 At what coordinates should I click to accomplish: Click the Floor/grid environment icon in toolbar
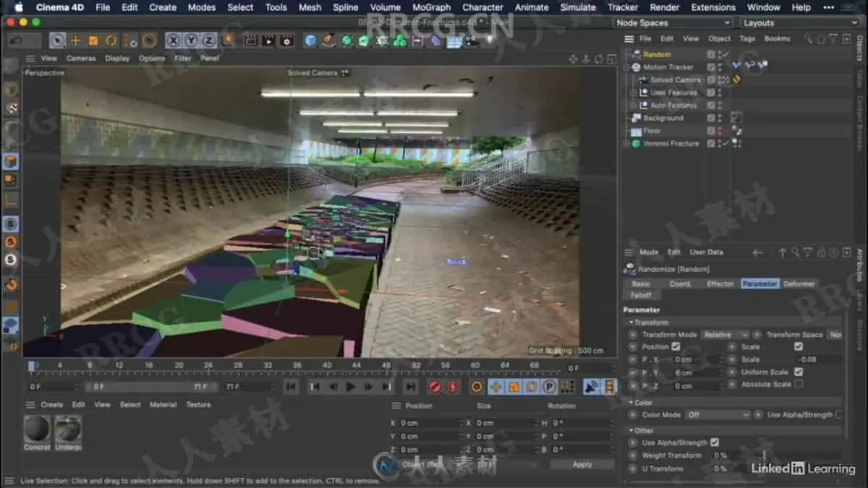pyautogui.click(x=454, y=41)
